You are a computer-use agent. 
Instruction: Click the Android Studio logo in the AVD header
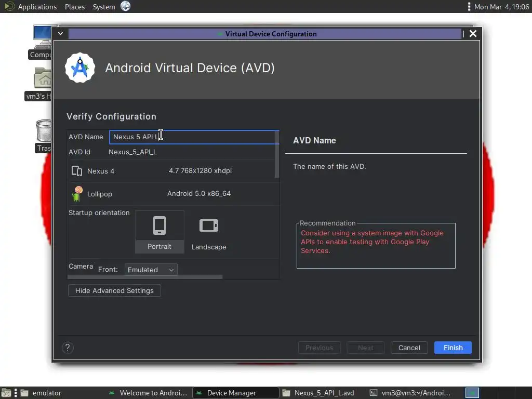pyautogui.click(x=80, y=68)
